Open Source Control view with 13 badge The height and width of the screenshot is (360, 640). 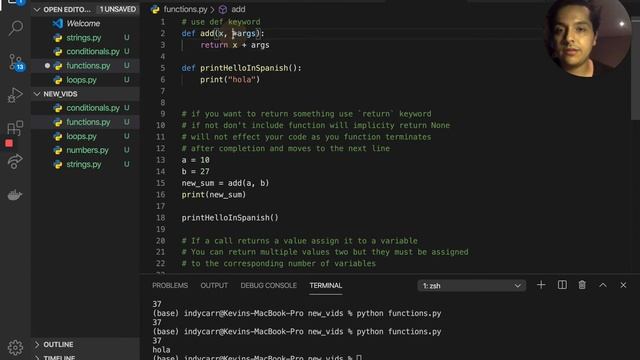16,62
